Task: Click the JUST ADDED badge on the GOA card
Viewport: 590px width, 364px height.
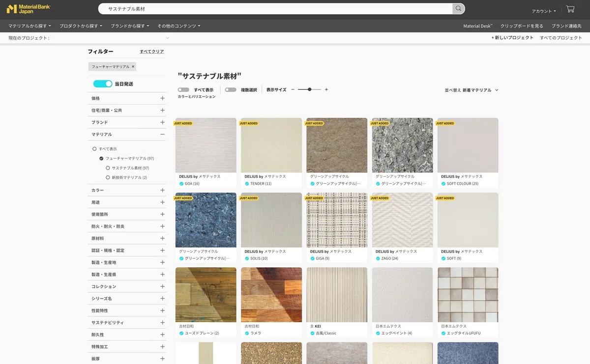Action: (183, 123)
